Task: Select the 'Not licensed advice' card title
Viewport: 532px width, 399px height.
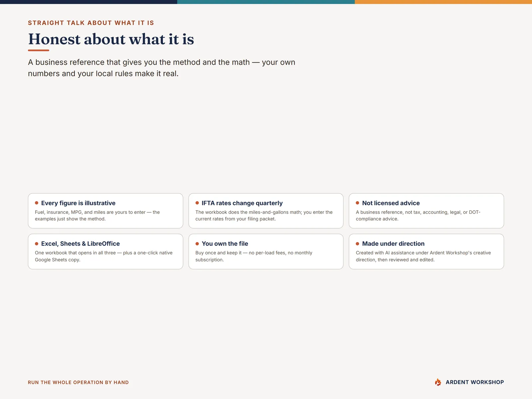Action: pyautogui.click(x=391, y=203)
